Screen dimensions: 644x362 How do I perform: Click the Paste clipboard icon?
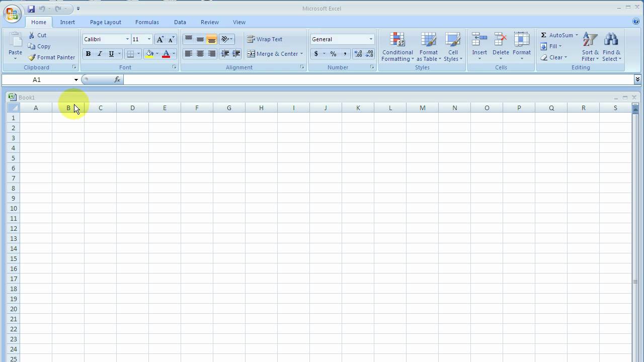pyautogui.click(x=15, y=40)
